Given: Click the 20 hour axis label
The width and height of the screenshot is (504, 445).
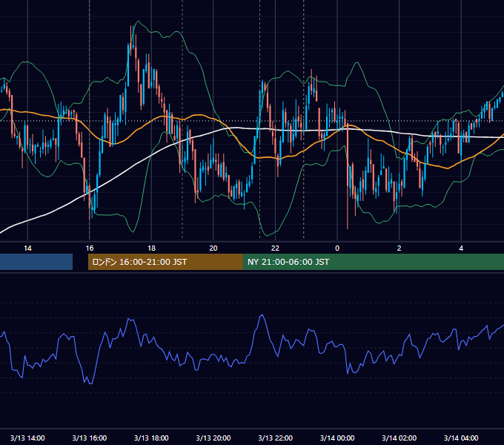Looking at the screenshot, I should tap(213, 248).
